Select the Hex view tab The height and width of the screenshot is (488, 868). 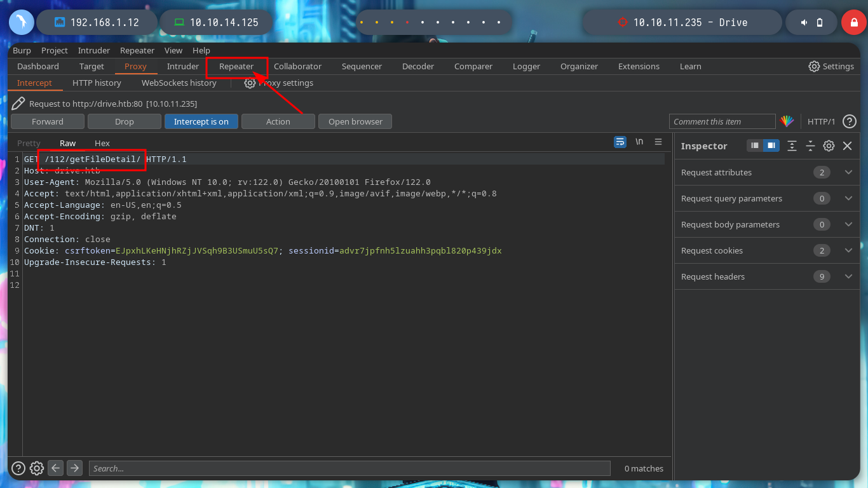[102, 143]
